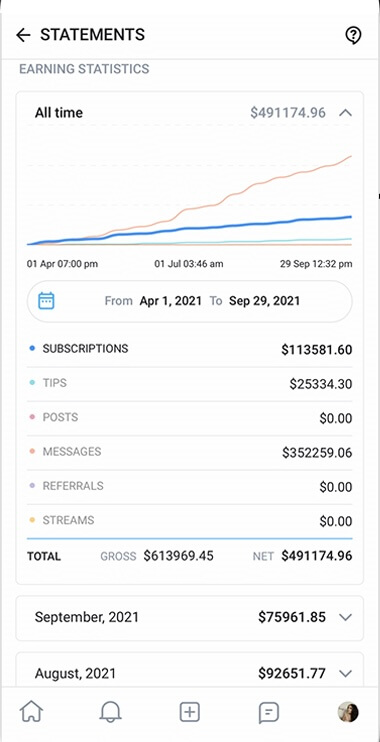Viewport: 380px width, 742px height.
Task: Toggle the REFERRALS earnings row
Action: click(190, 486)
